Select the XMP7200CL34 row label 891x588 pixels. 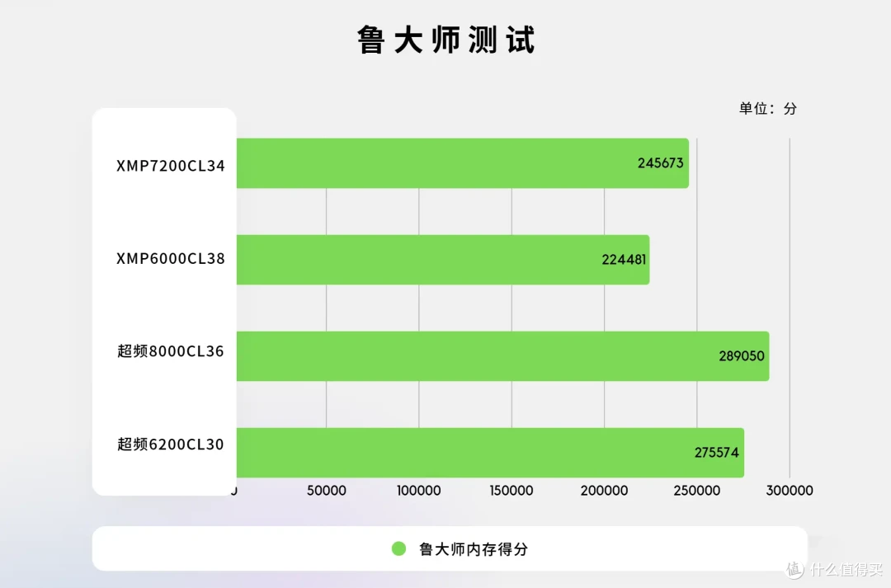pyautogui.click(x=171, y=166)
